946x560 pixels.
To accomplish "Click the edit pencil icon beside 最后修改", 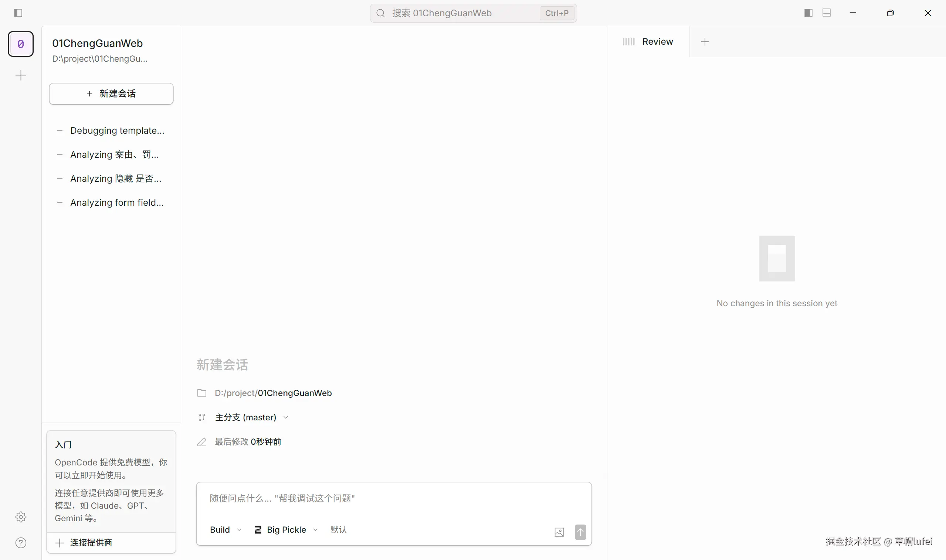I will pyautogui.click(x=202, y=442).
